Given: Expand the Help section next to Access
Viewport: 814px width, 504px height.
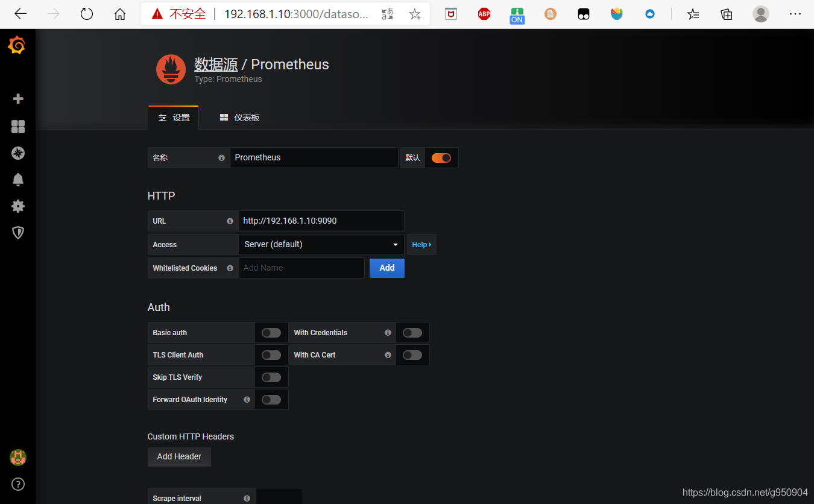Looking at the screenshot, I should 421,245.
